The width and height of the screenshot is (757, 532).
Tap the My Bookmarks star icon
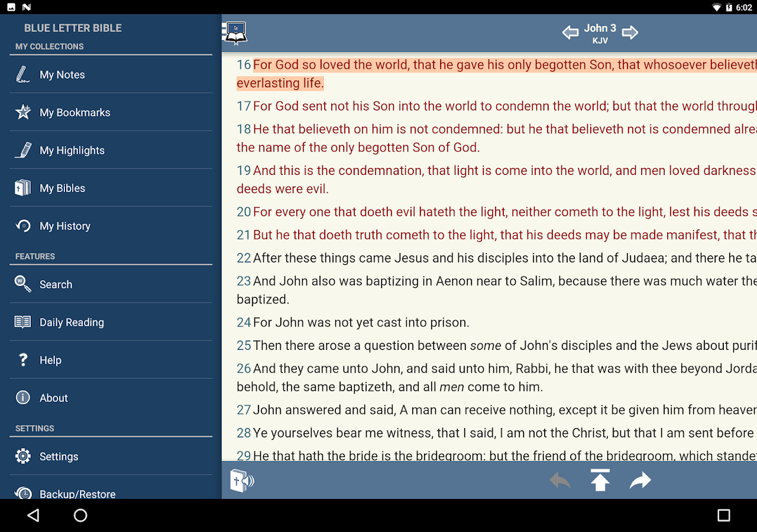[23, 112]
